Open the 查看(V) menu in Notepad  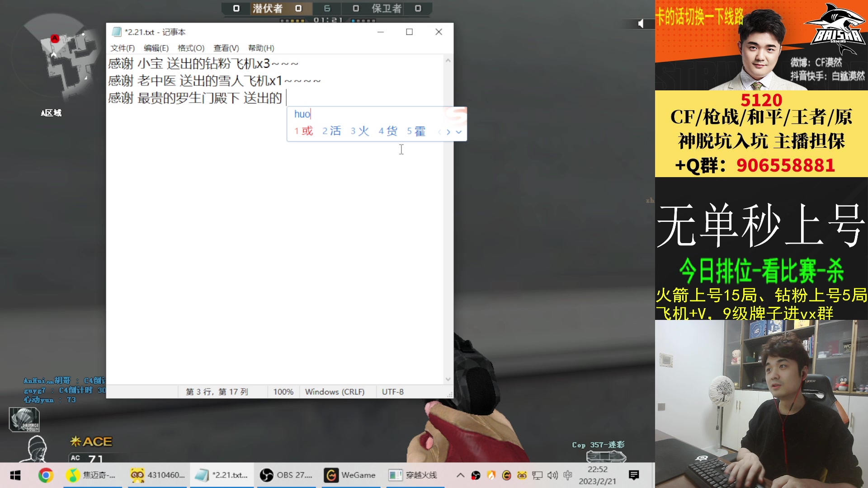226,48
